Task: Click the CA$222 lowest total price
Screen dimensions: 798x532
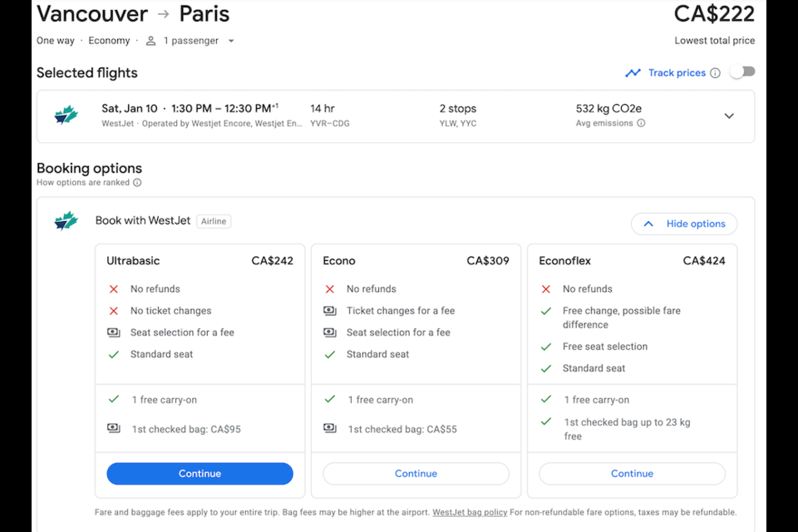Action: (714, 14)
